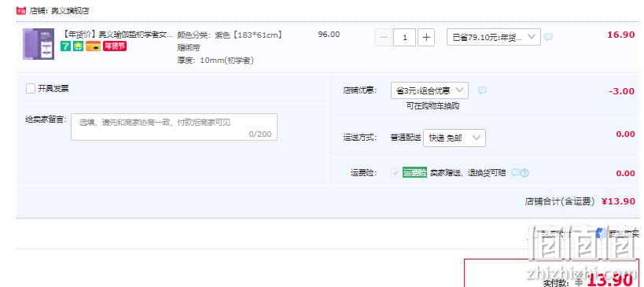Click the chat bubble icon beside store discount
This screenshot has width=644, height=287.
point(483,90)
